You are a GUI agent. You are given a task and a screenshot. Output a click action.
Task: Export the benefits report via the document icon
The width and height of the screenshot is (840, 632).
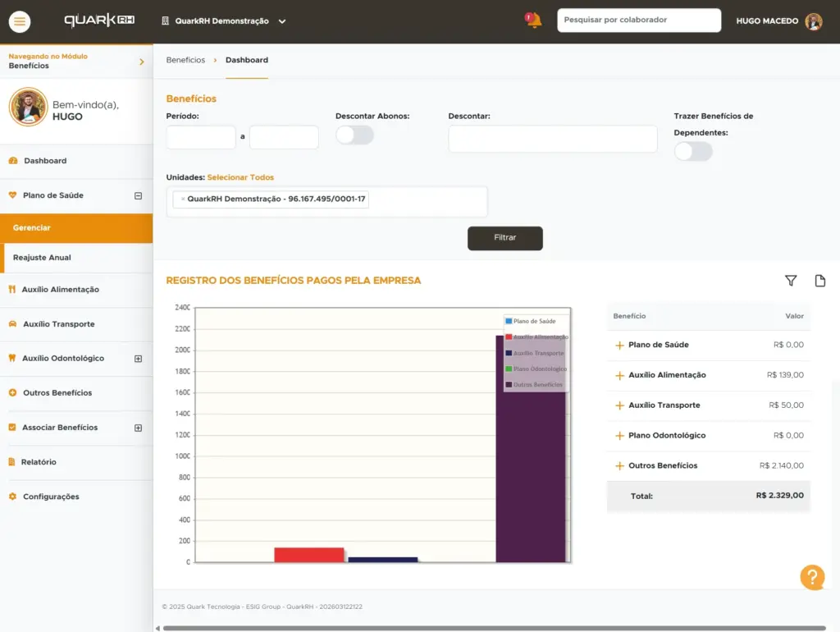click(819, 281)
